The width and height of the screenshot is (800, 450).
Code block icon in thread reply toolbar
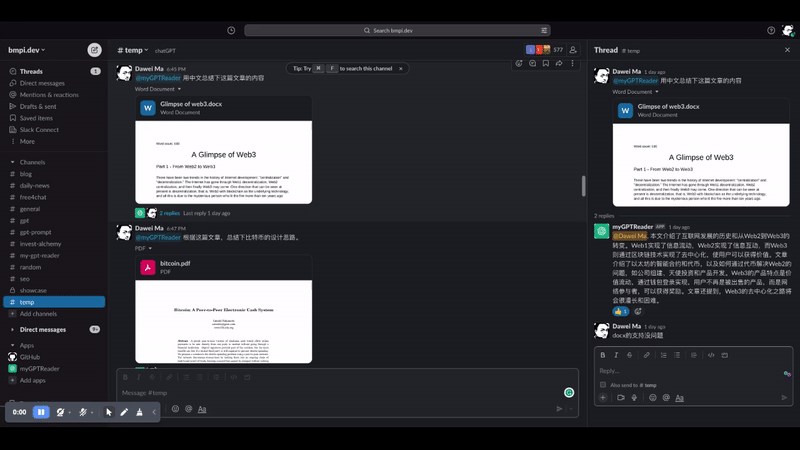[x=724, y=355]
